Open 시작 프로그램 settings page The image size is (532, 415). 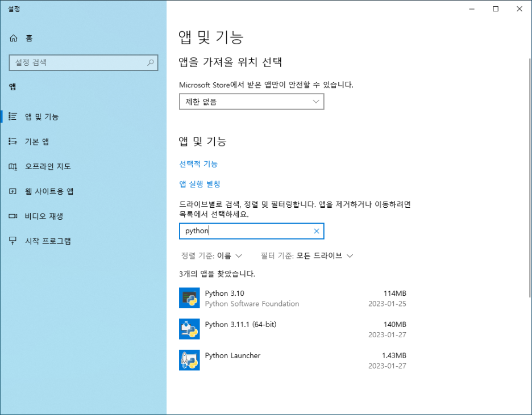[83, 241]
